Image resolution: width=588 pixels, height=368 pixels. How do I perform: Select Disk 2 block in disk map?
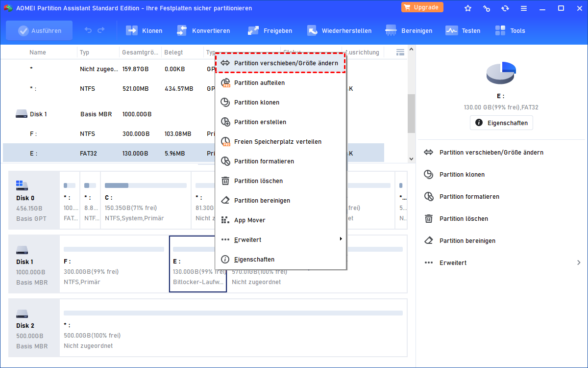pyautogui.click(x=34, y=328)
